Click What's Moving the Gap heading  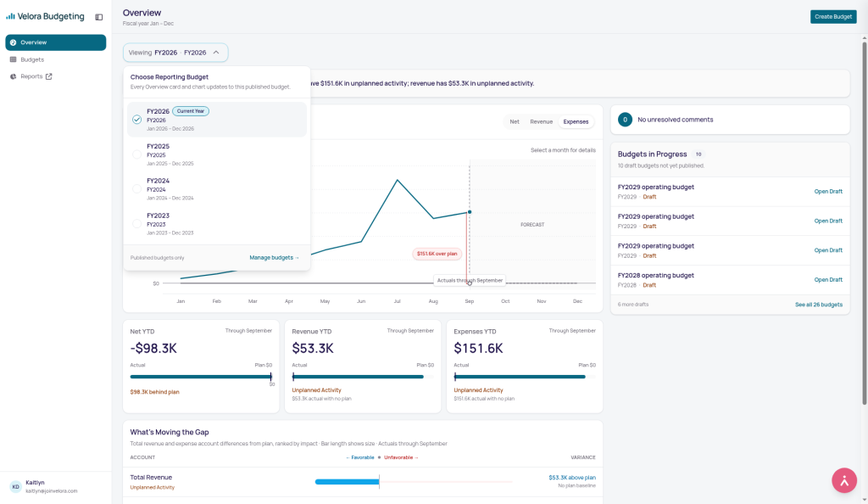(170, 433)
